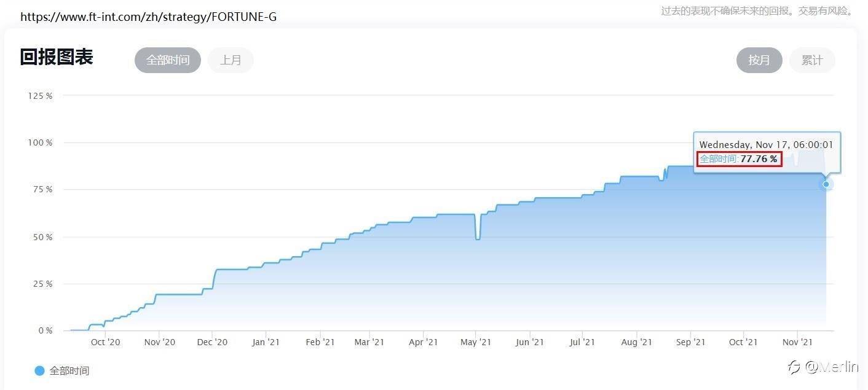Image resolution: width=868 pixels, height=390 pixels.
Task: Toggle the 全部时间 legend label below chart
Action: [x=69, y=371]
